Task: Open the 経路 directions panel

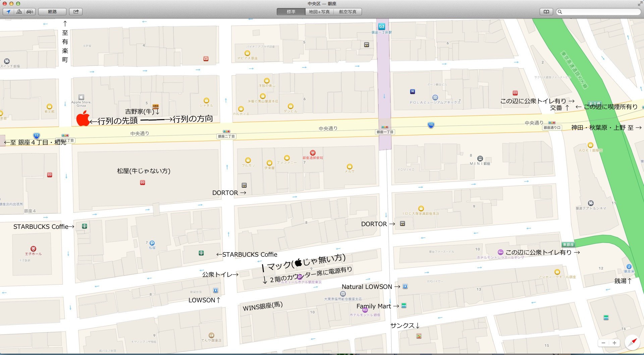Action: click(52, 12)
